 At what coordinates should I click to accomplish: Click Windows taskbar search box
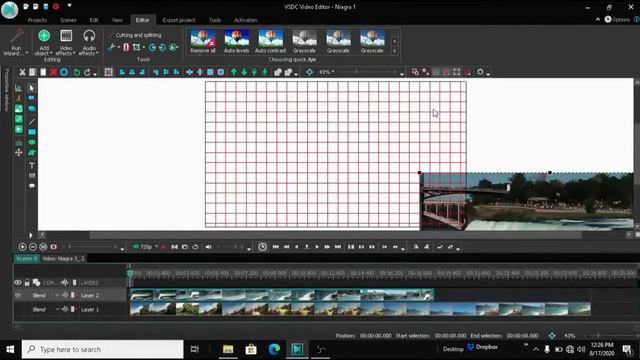point(102,349)
